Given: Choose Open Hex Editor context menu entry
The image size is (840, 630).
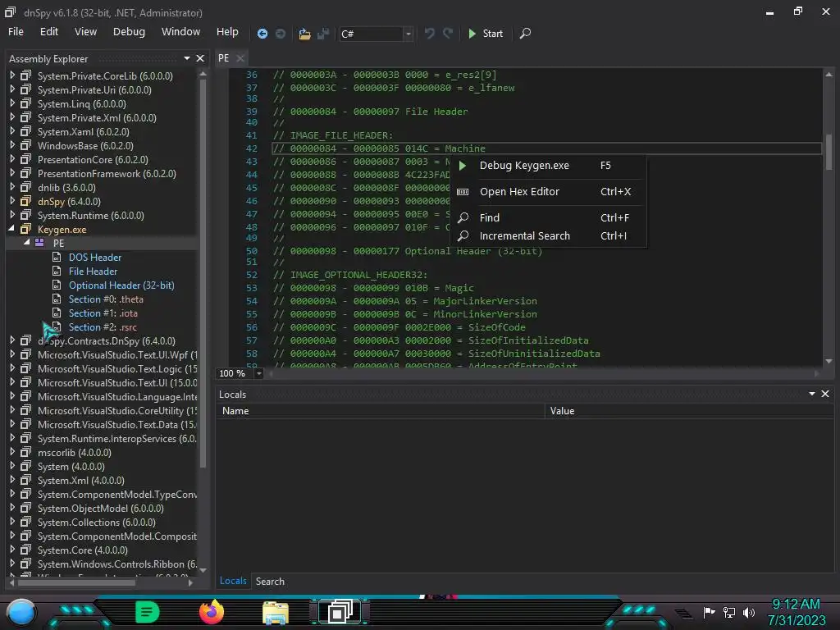Looking at the screenshot, I should tap(548, 192).
